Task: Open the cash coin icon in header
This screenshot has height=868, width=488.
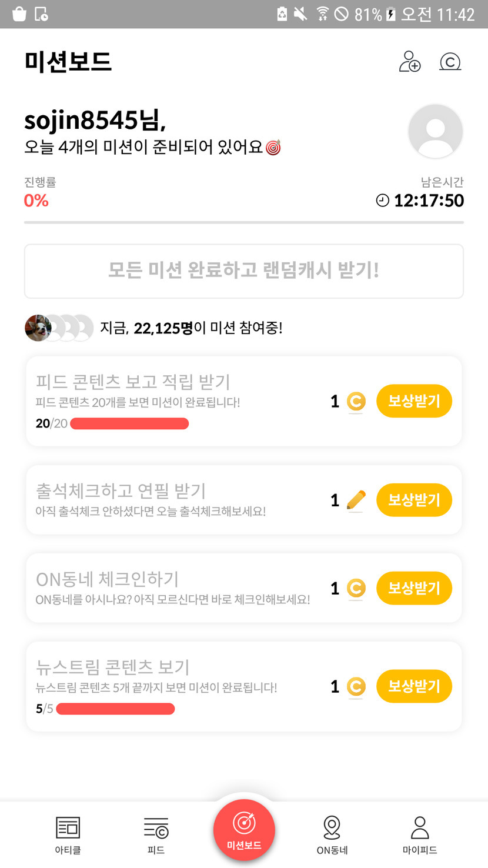Action: point(450,62)
